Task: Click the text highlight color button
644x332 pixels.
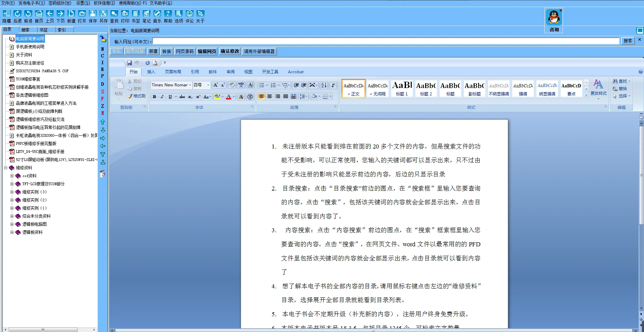Action: 217,97
